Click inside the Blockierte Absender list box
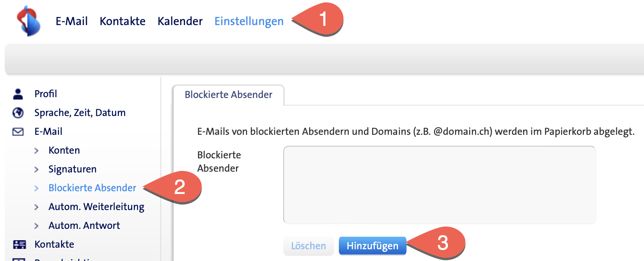 pyautogui.click(x=439, y=185)
